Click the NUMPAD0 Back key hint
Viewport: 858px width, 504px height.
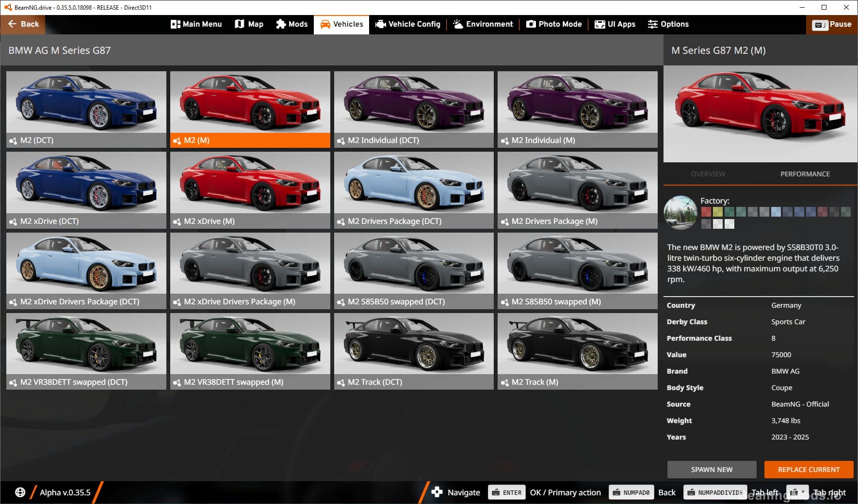(x=631, y=492)
